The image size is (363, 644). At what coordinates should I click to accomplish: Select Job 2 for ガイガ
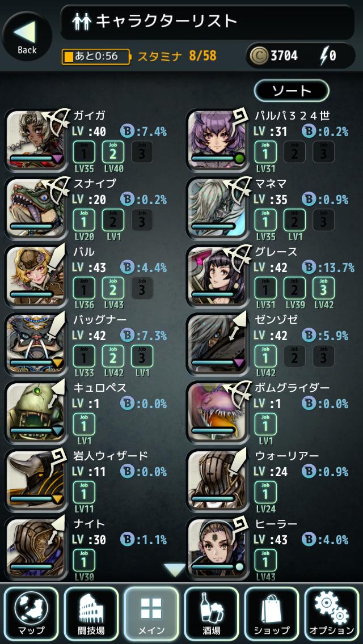113,152
